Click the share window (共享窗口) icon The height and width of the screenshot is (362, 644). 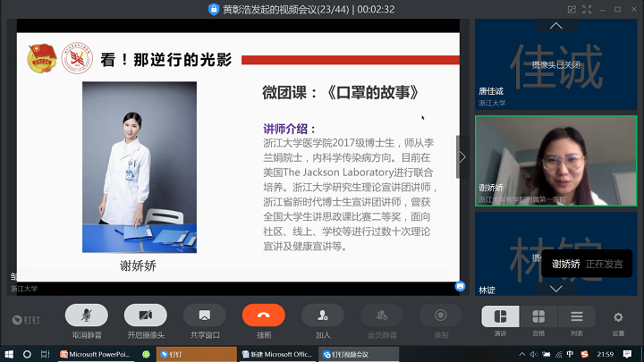(x=204, y=316)
